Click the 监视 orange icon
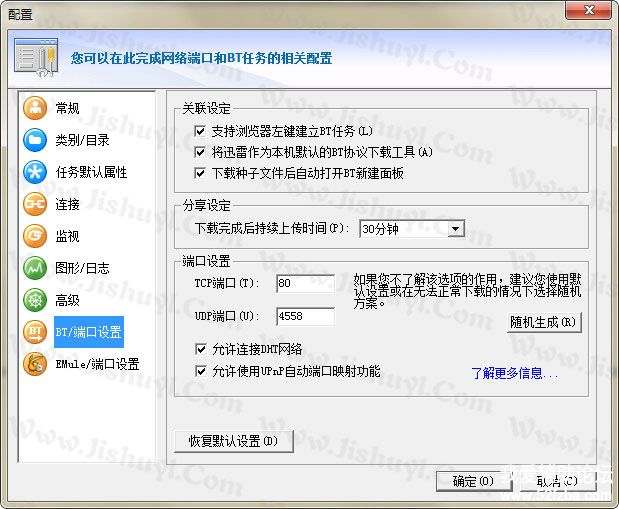The width and height of the screenshot is (619, 509). (35, 236)
